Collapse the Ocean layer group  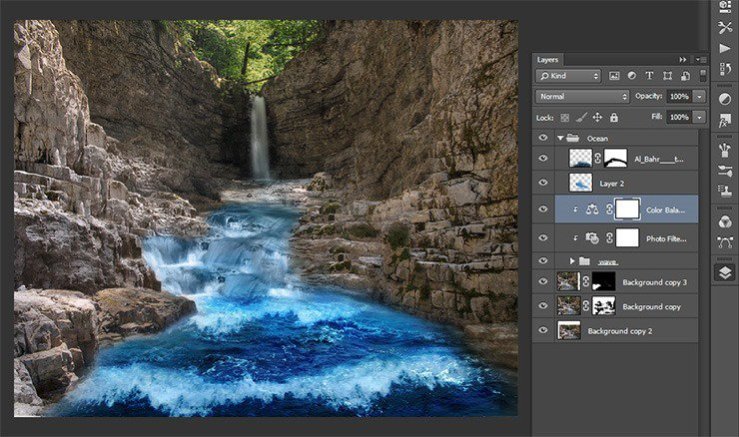560,138
